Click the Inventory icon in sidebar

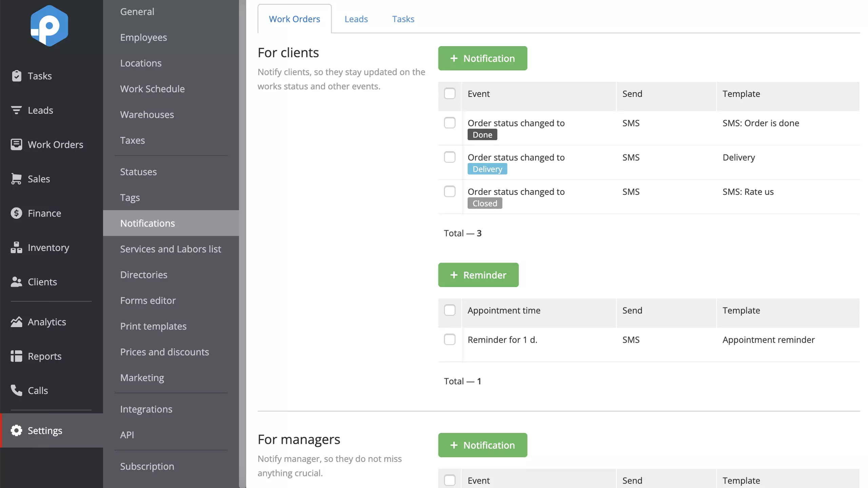(x=16, y=247)
